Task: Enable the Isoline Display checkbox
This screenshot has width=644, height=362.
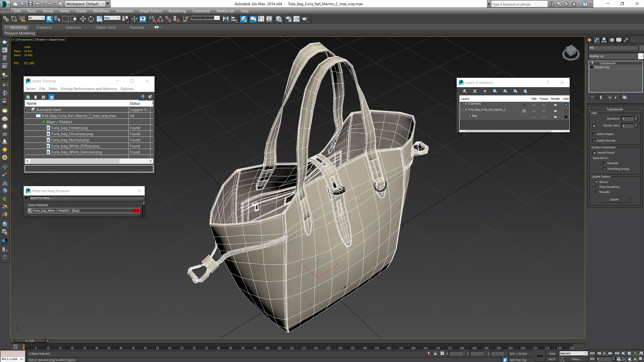Action: click(x=594, y=134)
